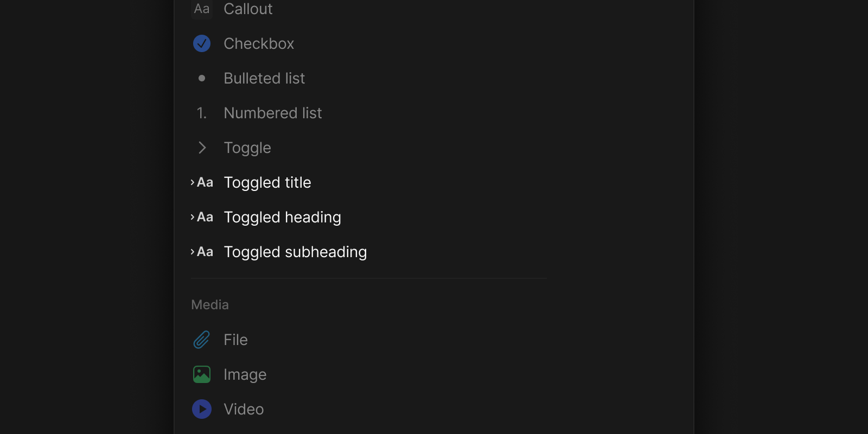868x434 pixels.
Task: Insert a Numbered list block
Action: tap(273, 113)
